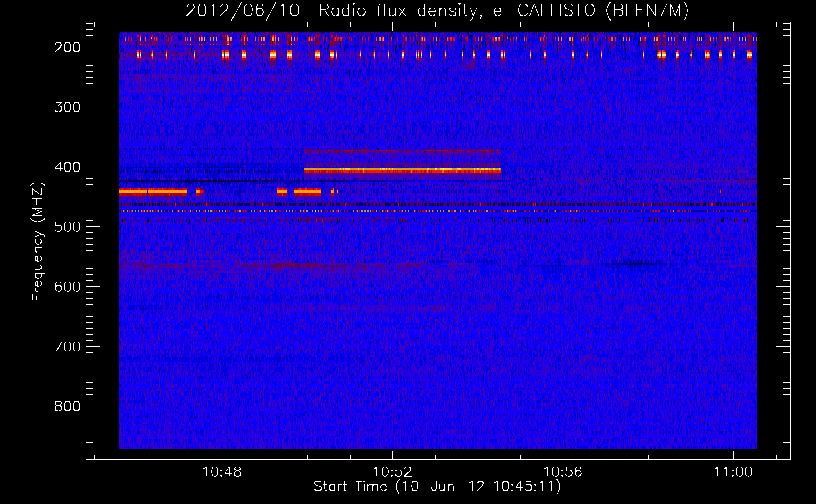
Task: Click the 600 frequency tick label
Action: (68, 287)
